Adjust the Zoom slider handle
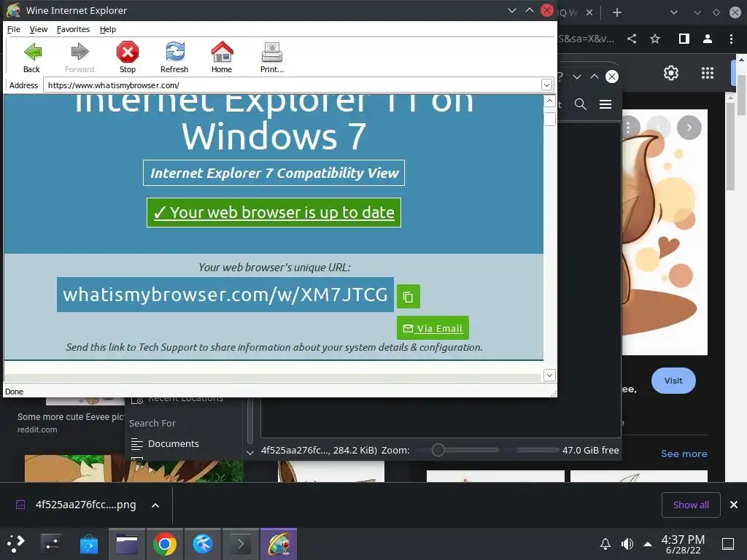Screen dimensions: 747x560 pyautogui.click(x=438, y=450)
